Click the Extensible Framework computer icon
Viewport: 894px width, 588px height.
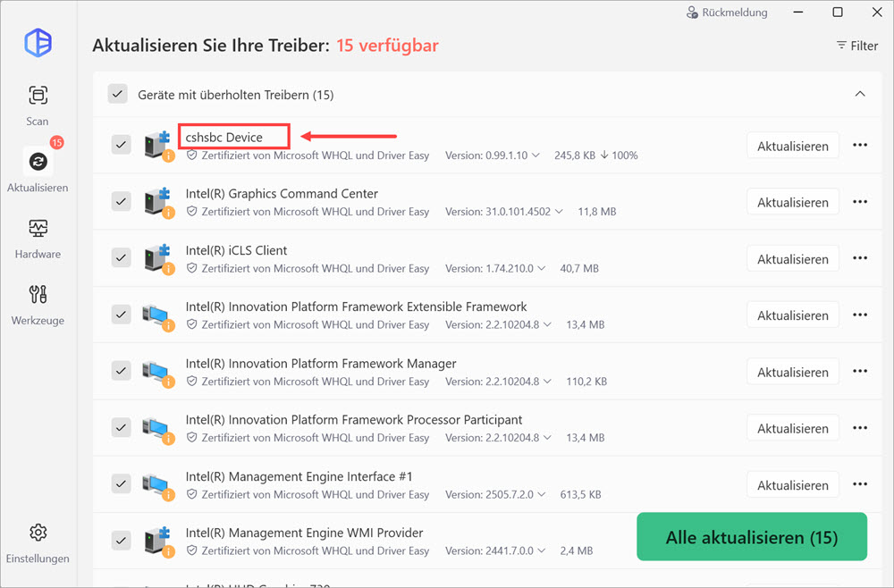tap(158, 317)
